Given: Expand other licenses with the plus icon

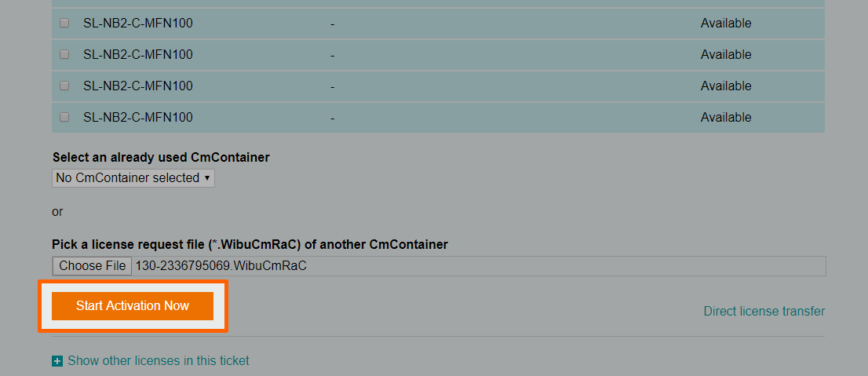Looking at the screenshot, I should coord(57,361).
